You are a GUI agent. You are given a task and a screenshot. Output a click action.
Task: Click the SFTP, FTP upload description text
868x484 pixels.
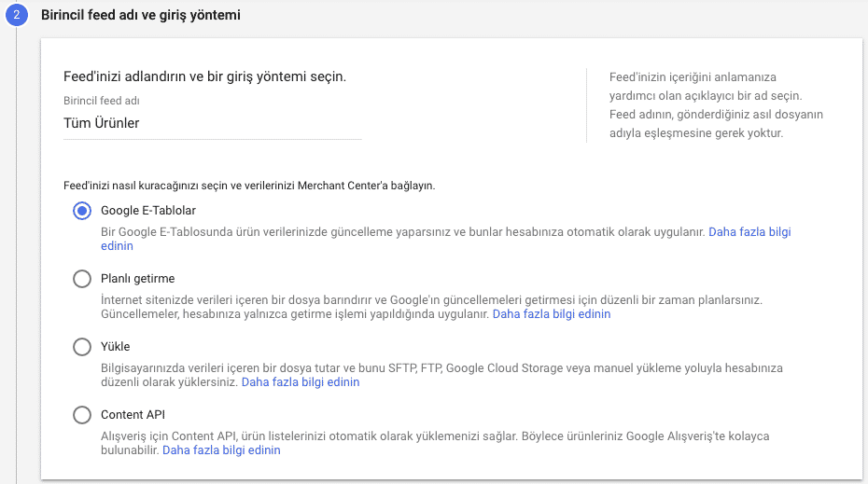[441, 375]
